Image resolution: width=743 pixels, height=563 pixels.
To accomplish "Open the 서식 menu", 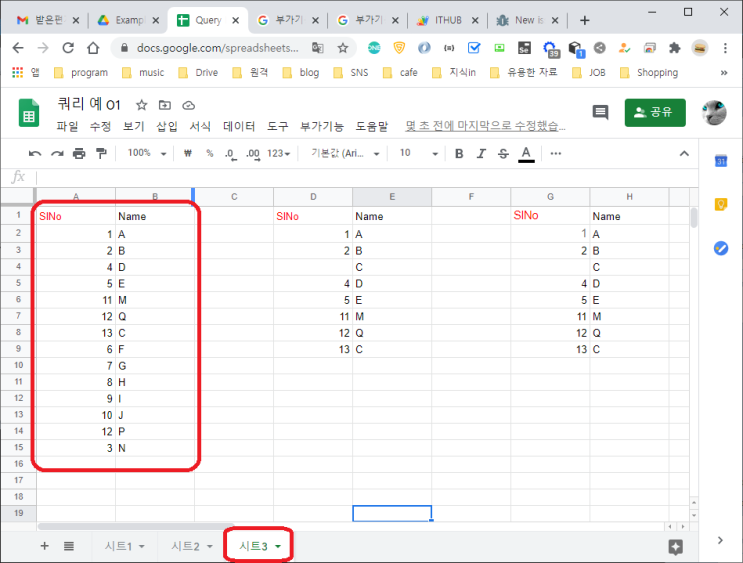I will pyautogui.click(x=200, y=127).
